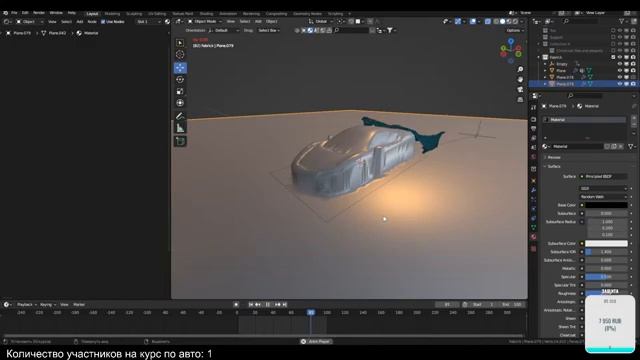
Task: Open the Edit menu
Action: (x=25, y=13)
